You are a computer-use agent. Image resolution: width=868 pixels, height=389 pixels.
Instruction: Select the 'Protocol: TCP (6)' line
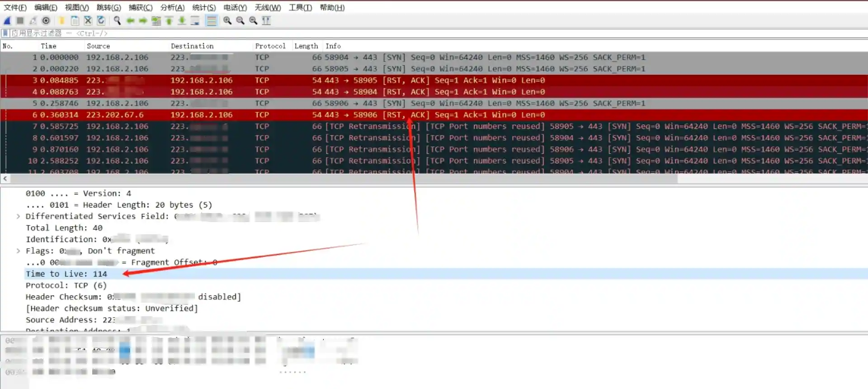66,285
